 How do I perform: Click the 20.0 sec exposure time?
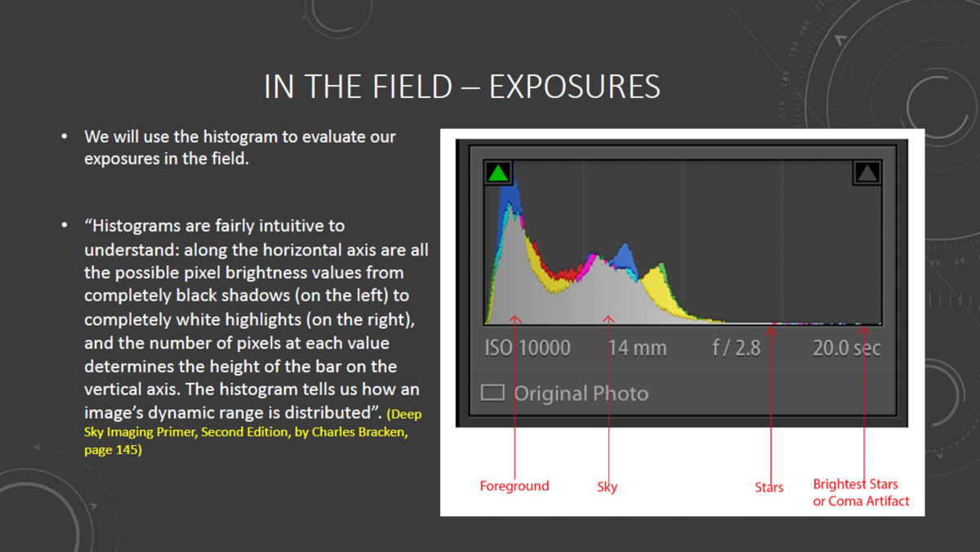847,348
